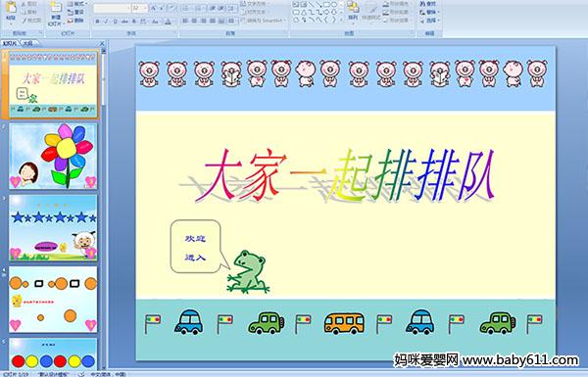Select the orange bus picture on slide
The image size is (588, 377).
point(344,324)
